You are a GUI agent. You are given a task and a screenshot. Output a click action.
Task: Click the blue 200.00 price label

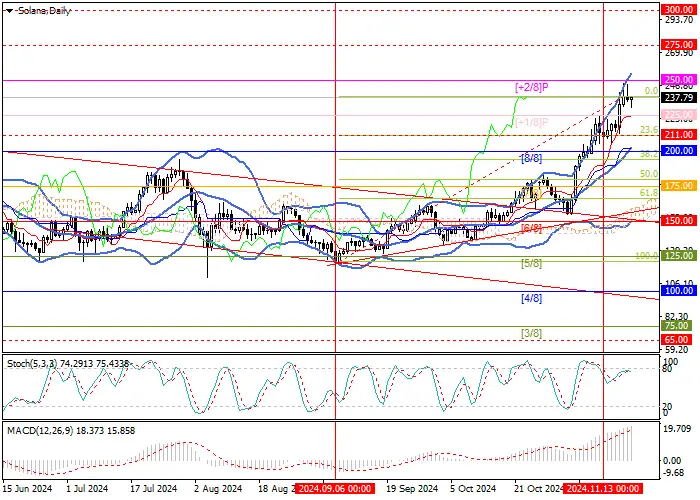pos(678,150)
